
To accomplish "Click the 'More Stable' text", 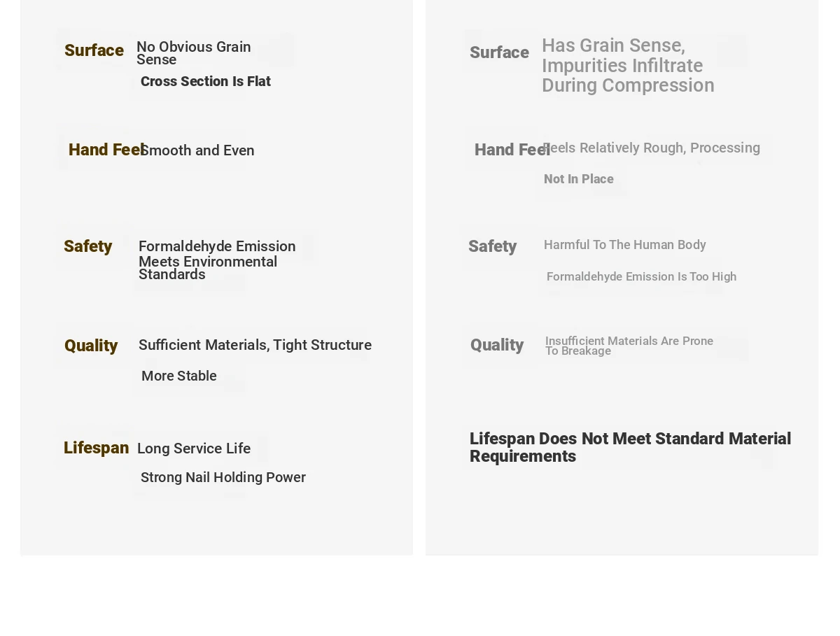I will [x=179, y=376].
